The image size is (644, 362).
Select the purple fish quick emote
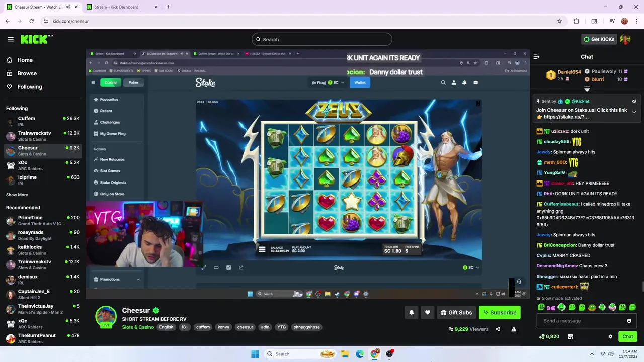click(x=551, y=307)
